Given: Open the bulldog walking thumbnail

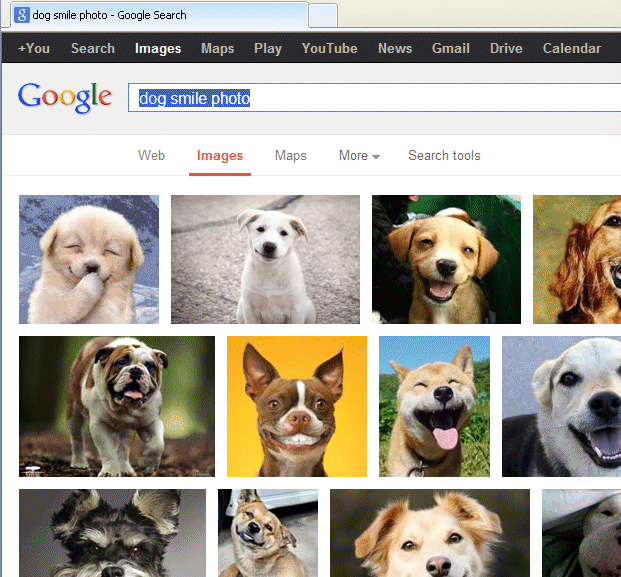Looking at the screenshot, I should [x=117, y=406].
